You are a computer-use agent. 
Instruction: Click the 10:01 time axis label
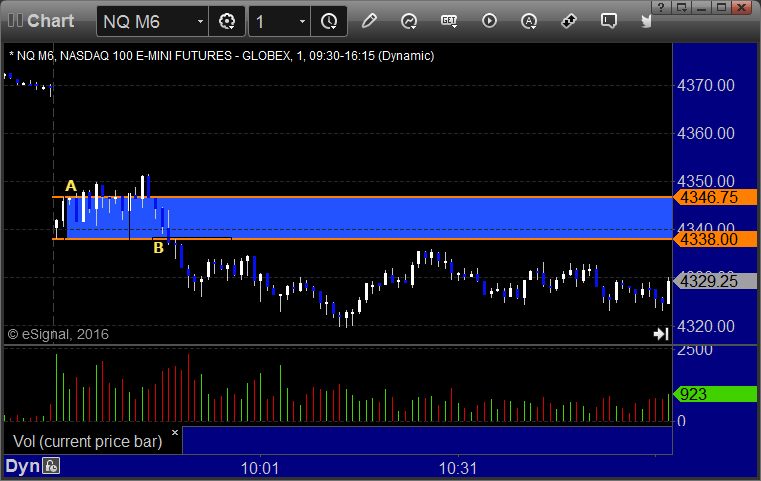pos(260,468)
